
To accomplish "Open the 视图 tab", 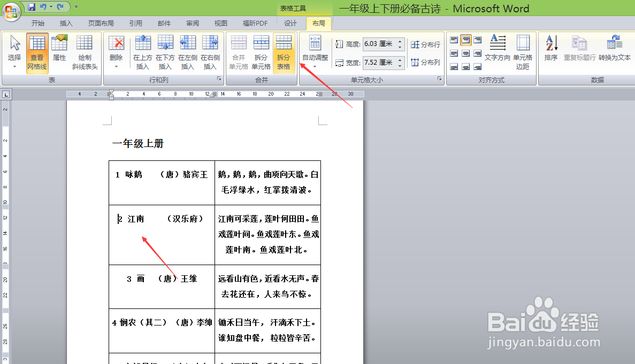I will (x=221, y=24).
